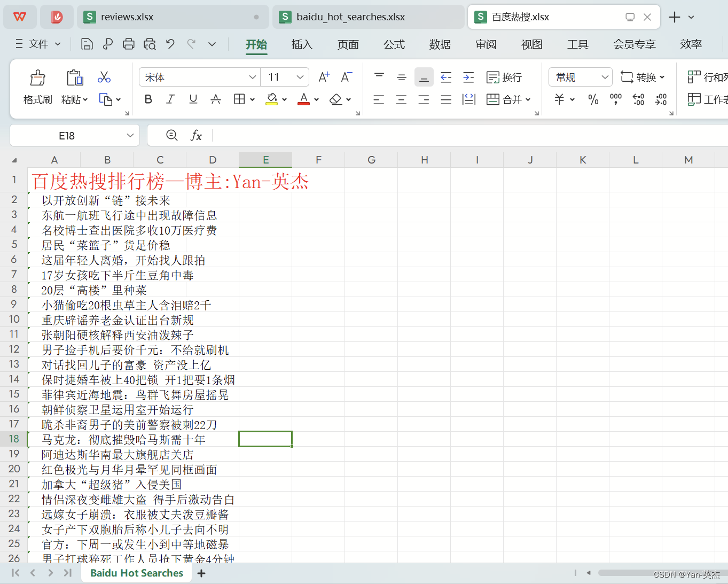Apply red font color

click(304, 99)
